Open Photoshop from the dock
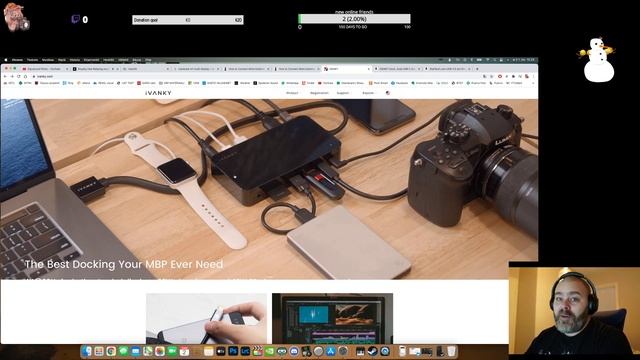This screenshot has height=360, width=640. [x=233, y=351]
